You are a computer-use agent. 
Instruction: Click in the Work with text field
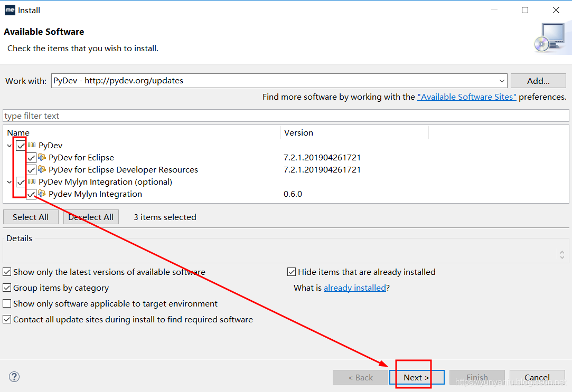click(274, 81)
